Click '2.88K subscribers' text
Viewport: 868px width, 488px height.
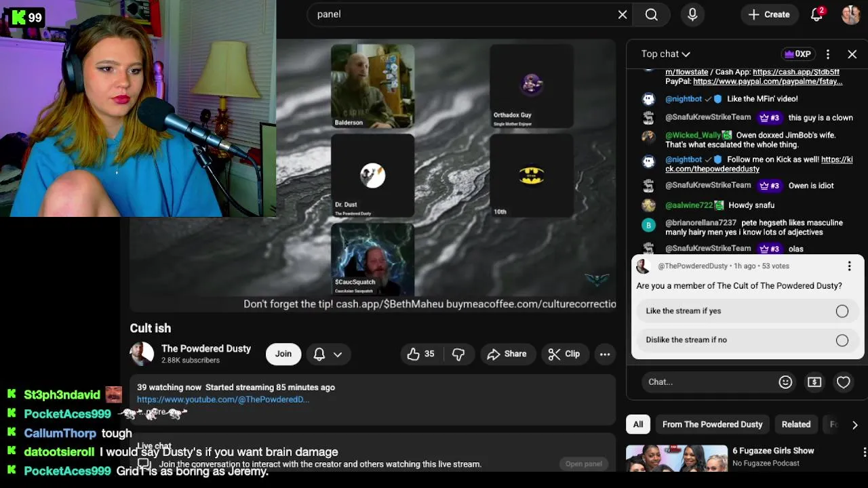tap(191, 361)
